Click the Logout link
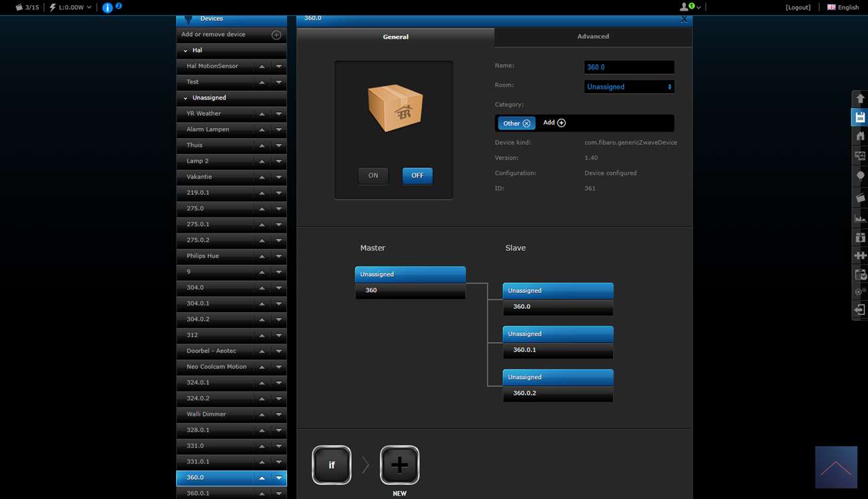The width and height of the screenshot is (868, 499). pyautogui.click(x=798, y=7)
